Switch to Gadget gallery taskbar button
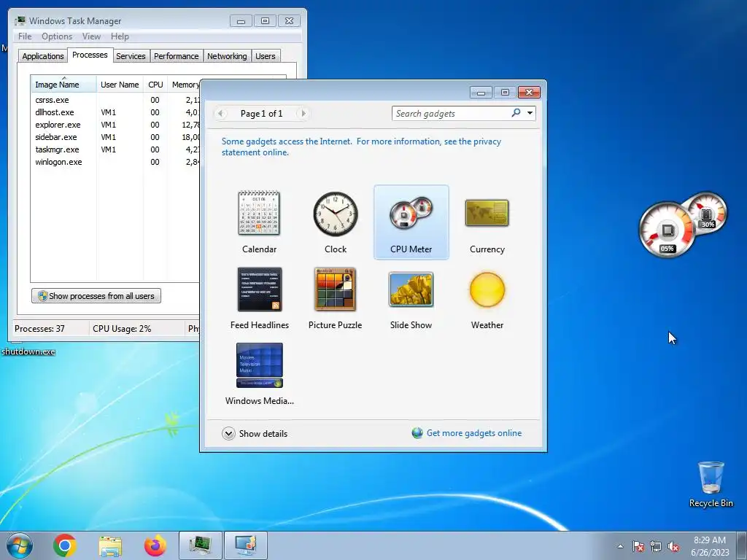Screen dimensions: 747x560 tap(246, 545)
